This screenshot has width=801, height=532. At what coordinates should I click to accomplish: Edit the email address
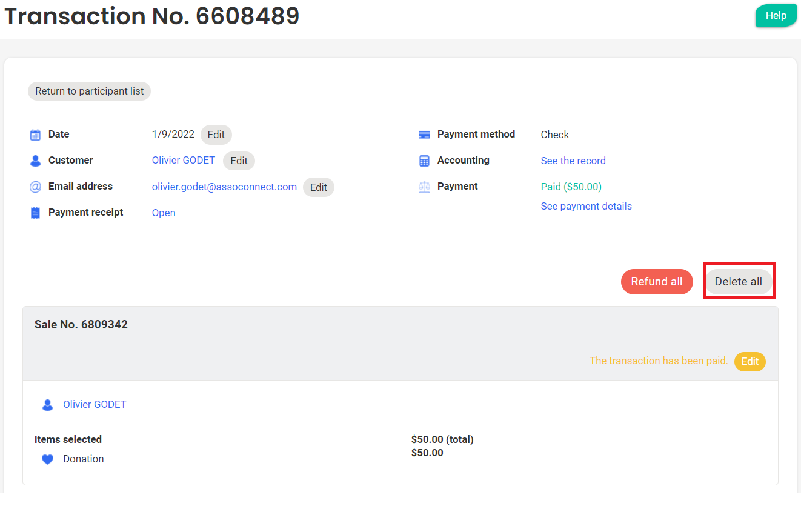(319, 187)
